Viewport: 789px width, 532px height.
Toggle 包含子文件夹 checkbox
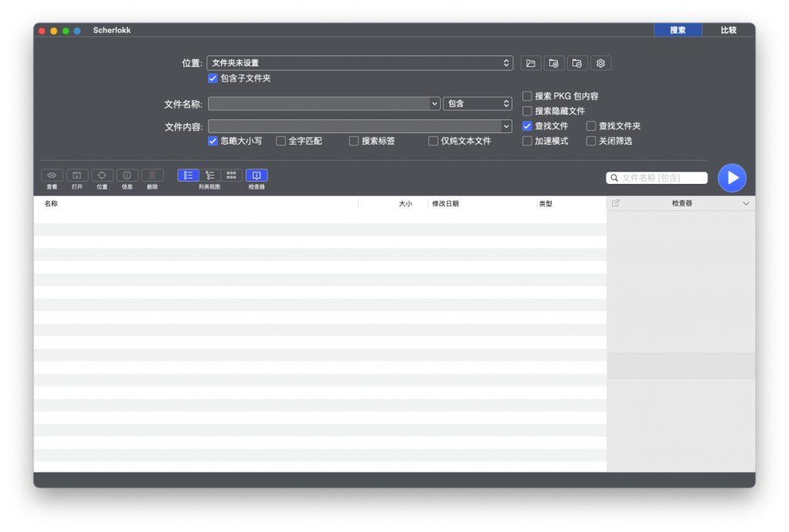coord(213,79)
